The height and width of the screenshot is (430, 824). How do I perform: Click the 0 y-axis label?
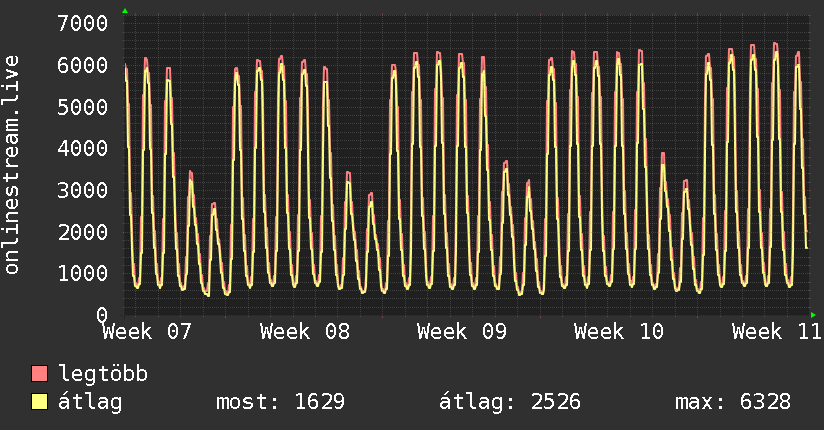(x=102, y=315)
